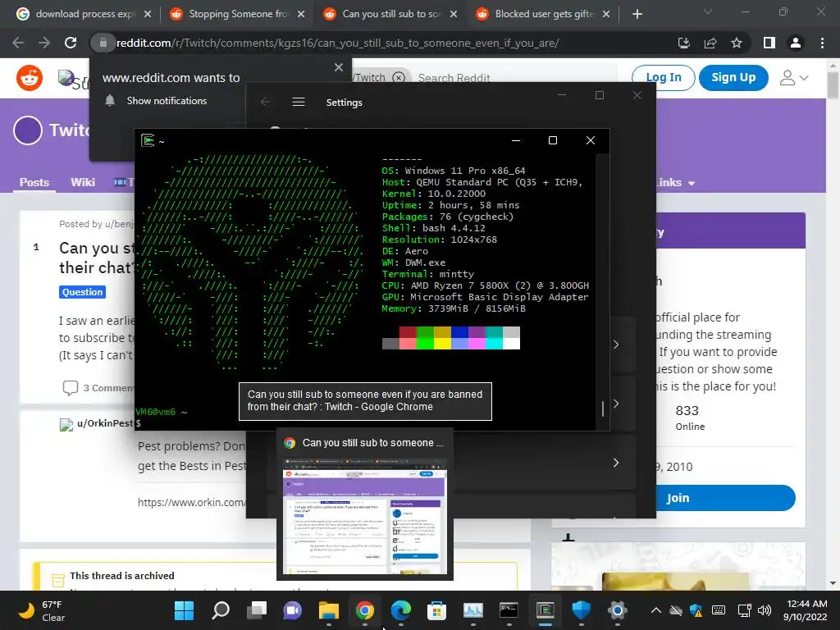Open the Windows Start menu
Viewport: 840px width, 630px height.
(185, 610)
